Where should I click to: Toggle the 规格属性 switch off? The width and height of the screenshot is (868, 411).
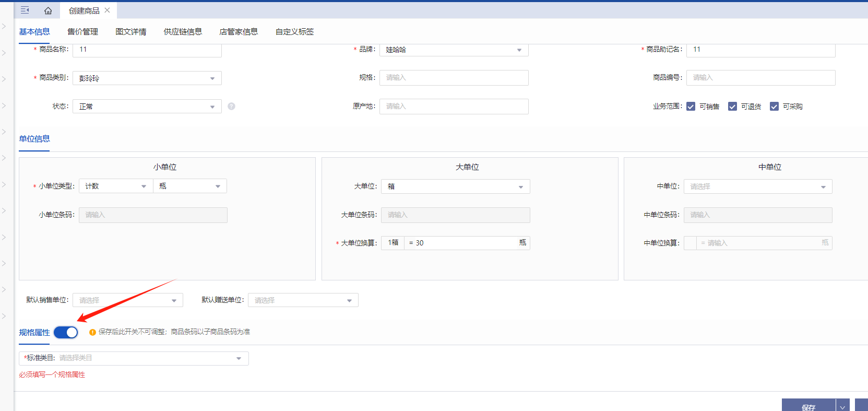click(66, 332)
